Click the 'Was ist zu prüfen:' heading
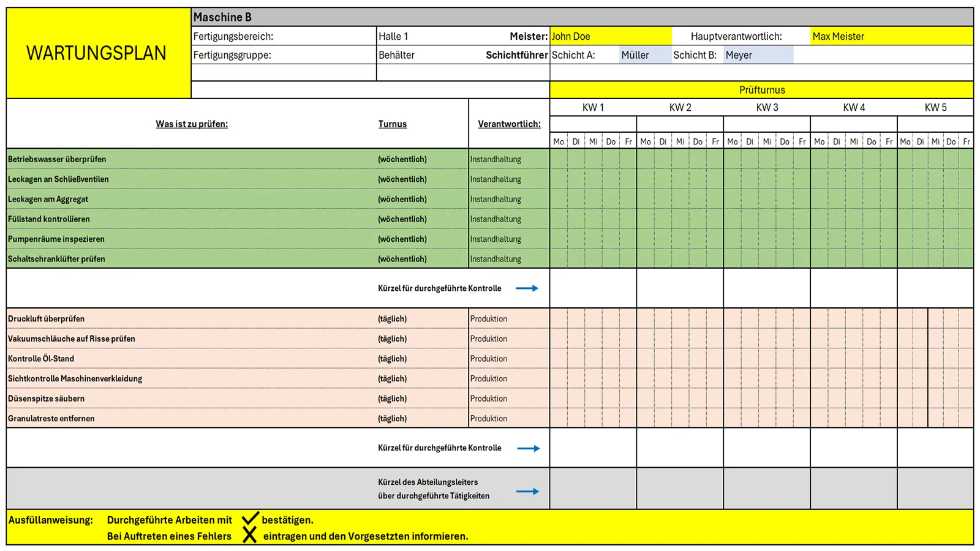Screen dimensions: 980x551 point(192,124)
